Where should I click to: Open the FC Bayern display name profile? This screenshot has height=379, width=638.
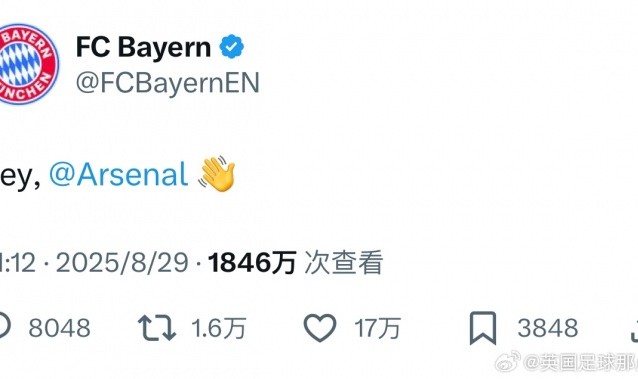tap(143, 47)
